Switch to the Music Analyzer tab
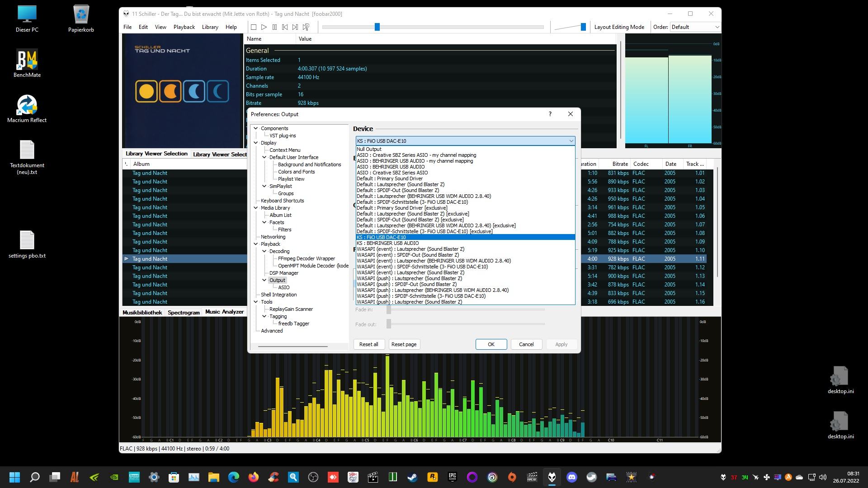The width and height of the screenshot is (868, 488). 224,312
